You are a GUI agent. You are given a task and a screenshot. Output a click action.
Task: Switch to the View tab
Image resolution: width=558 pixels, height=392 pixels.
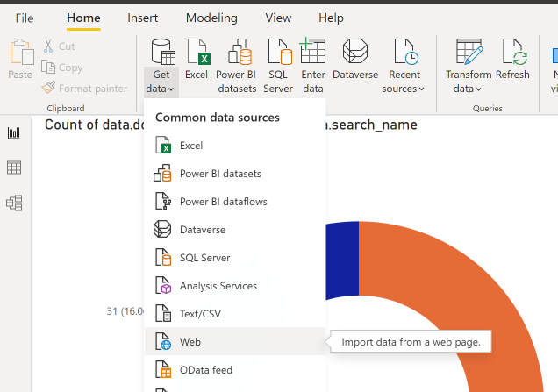pos(278,18)
